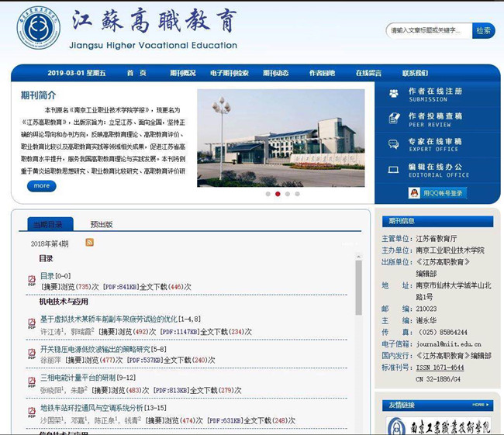Click [PDF:813KB] full-text download link
The height and width of the screenshot is (435, 504).
click(x=171, y=390)
